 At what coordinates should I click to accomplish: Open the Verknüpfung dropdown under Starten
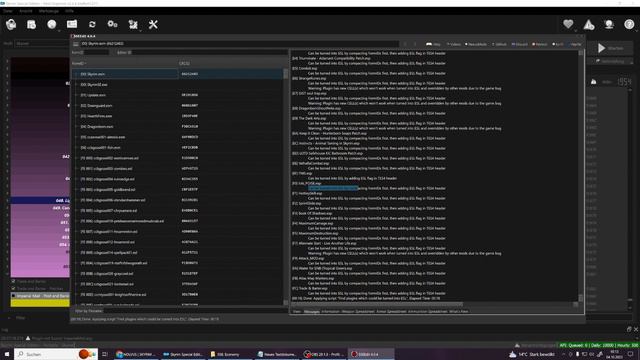610,61
